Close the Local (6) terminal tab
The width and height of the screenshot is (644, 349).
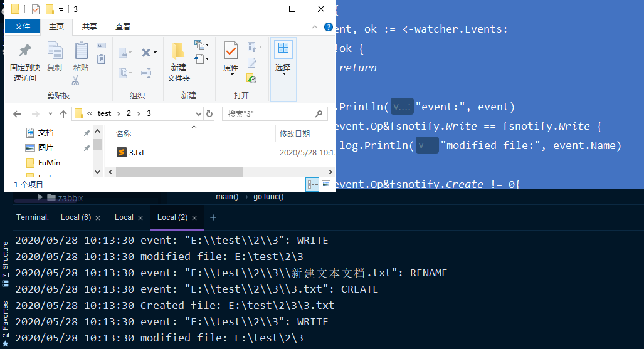click(x=98, y=218)
